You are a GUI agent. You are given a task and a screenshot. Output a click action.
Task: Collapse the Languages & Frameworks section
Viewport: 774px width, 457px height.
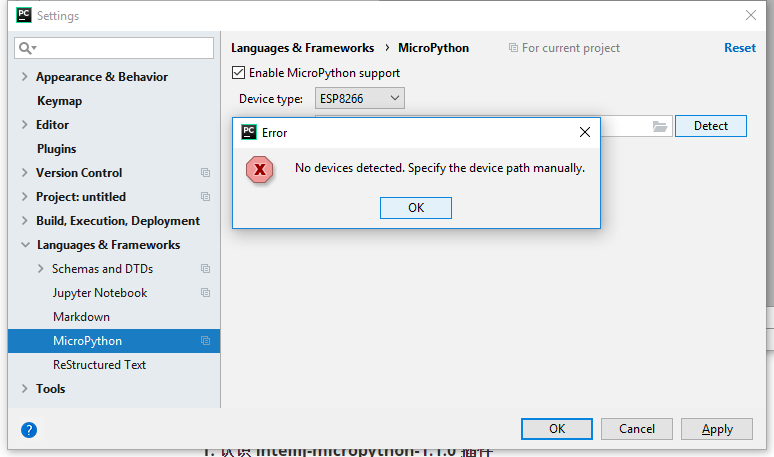click(x=25, y=245)
